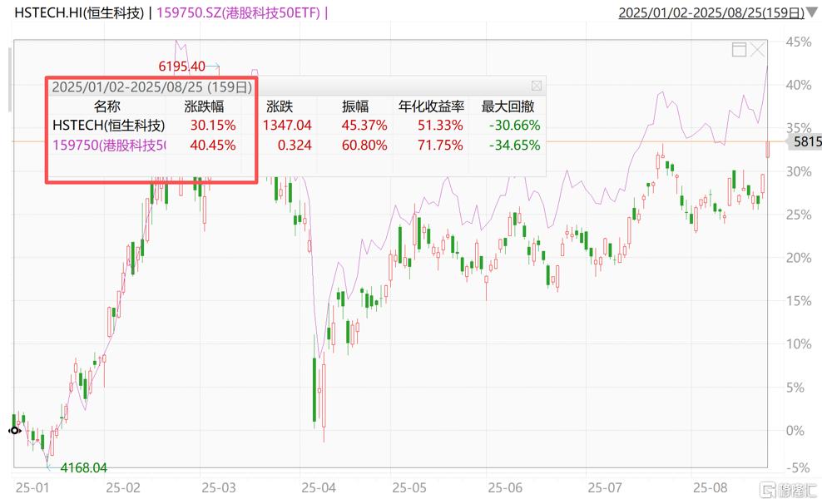Click the 10% y-axis label
This screenshot has height=504, width=822.
click(799, 344)
